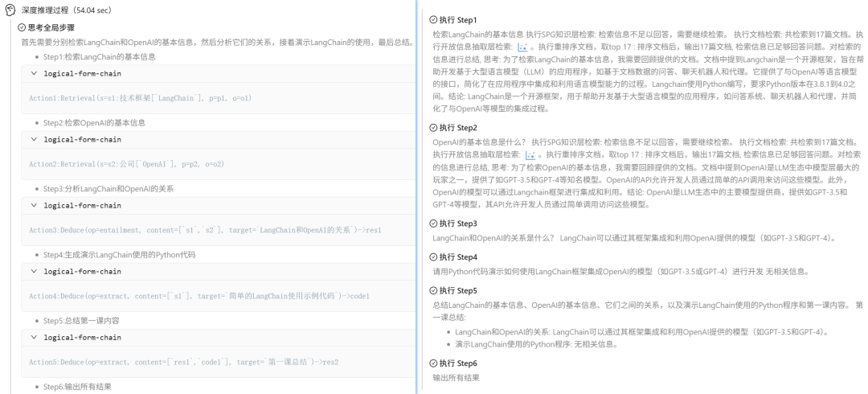Click the Step5 summary paragraph starting 总结LangChain的基本信息
Viewport: 868px width, 394px height.
click(x=648, y=311)
